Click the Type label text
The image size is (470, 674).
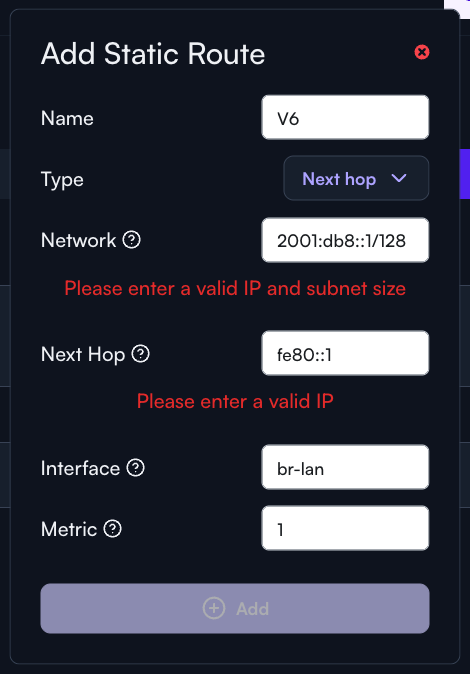[62, 179]
